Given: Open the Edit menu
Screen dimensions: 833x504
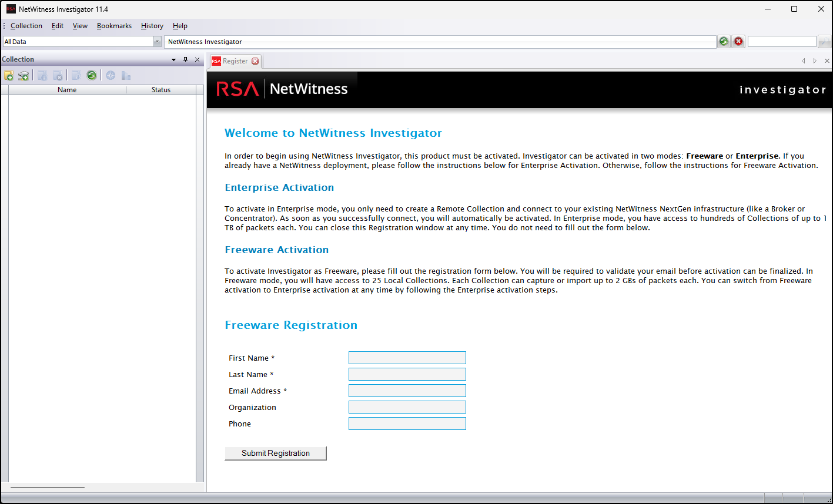Looking at the screenshot, I should [x=58, y=26].
